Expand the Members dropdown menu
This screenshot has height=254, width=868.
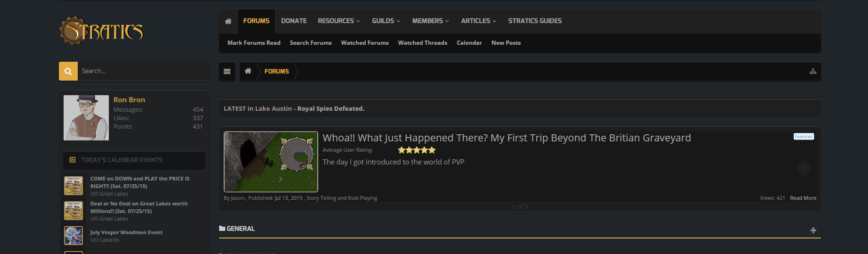430,21
